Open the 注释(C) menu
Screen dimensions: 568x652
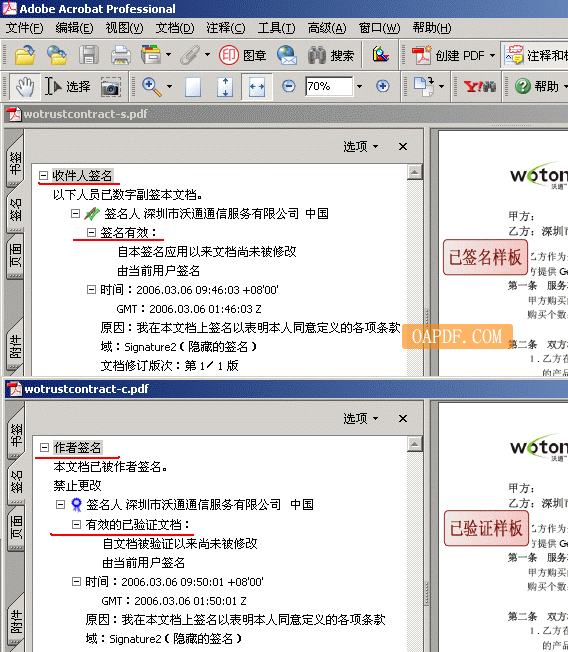tap(226, 28)
